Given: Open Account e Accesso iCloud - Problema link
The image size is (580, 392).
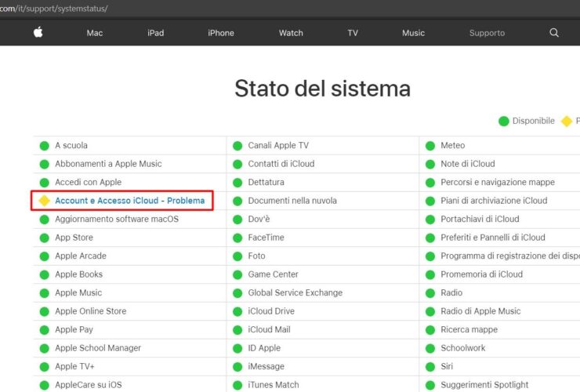Looking at the screenshot, I should pyautogui.click(x=130, y=201).
